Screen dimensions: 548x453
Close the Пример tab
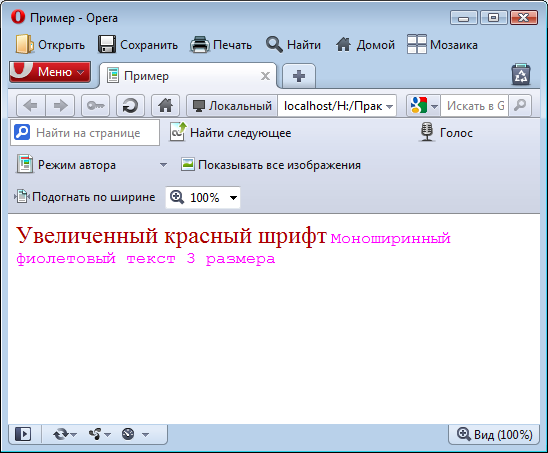pos(266,76)
